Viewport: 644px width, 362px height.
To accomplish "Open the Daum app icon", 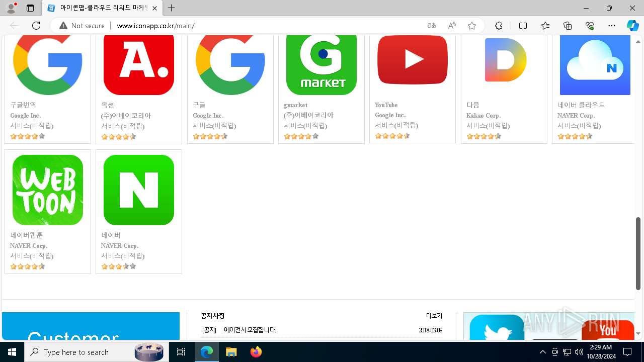I will click(506, 60).
